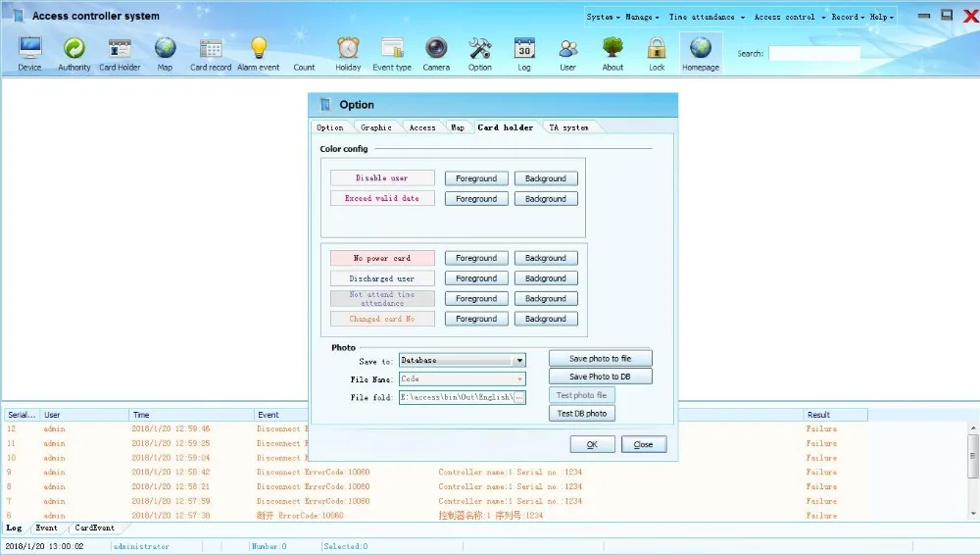Set Background for Exceed valid date
The image size is (980, 555).
point(546,198)
